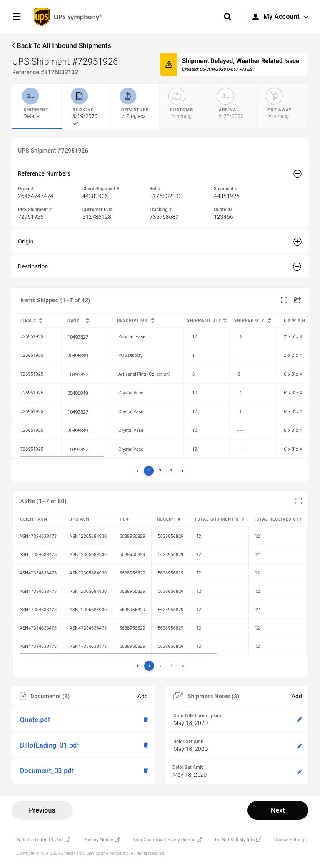Delete the BillofLading_01.pdf document
320x868 pixels.
pyautogui.click(x=146, y=745)
